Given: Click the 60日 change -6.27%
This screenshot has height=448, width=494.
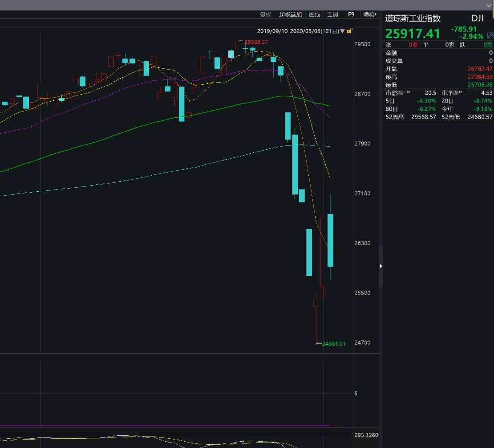Looking at the screenshot, I should click(427, 109).
